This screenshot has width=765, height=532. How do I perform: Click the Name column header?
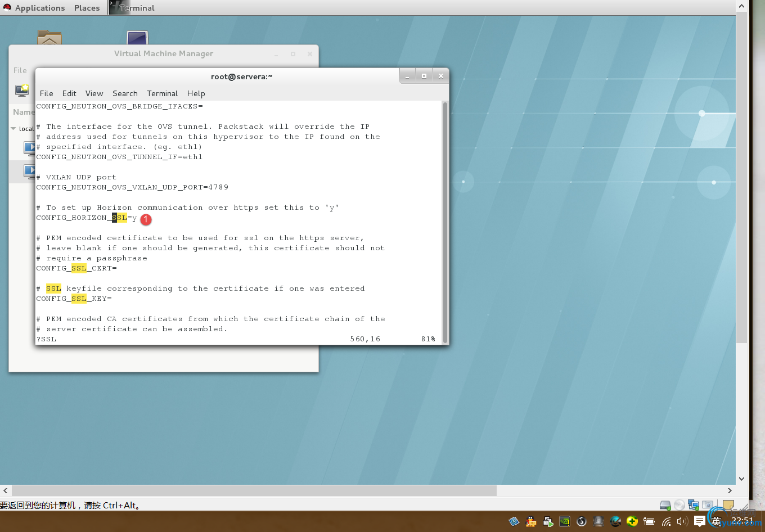(x=23, y=112)
